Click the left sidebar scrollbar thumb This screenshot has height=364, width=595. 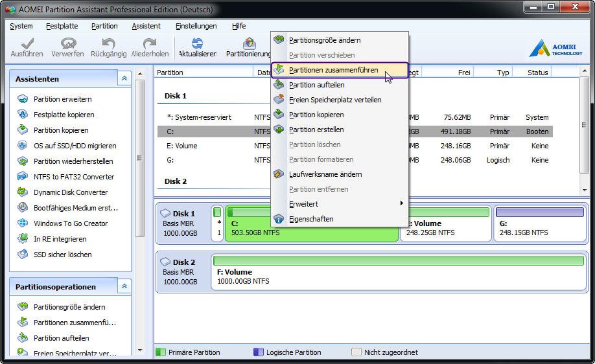point(139,158)
